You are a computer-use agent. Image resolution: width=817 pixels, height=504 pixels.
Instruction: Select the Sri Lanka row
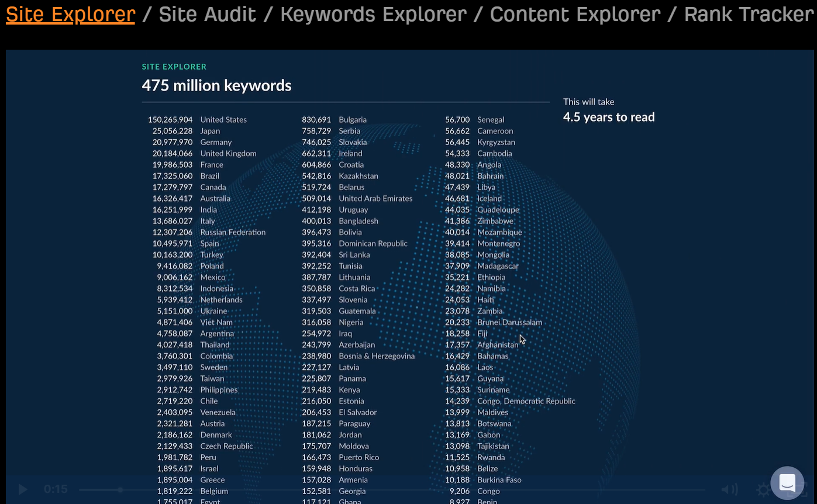coord(336,254)
